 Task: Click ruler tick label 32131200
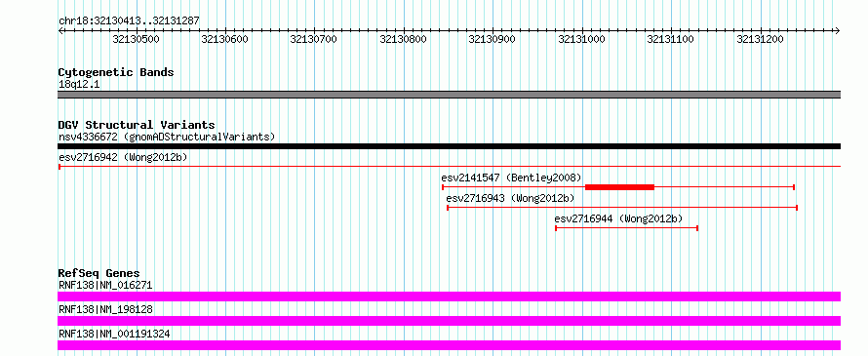pos(760,39)
